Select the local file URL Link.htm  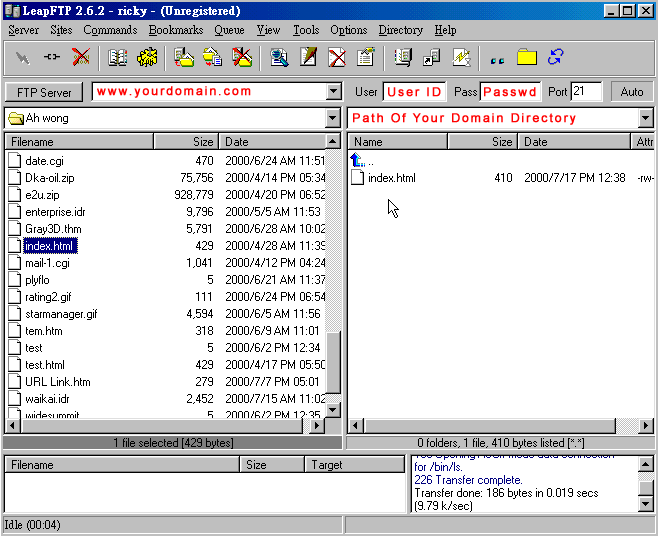pyautogui.click(x=57, y=382)
